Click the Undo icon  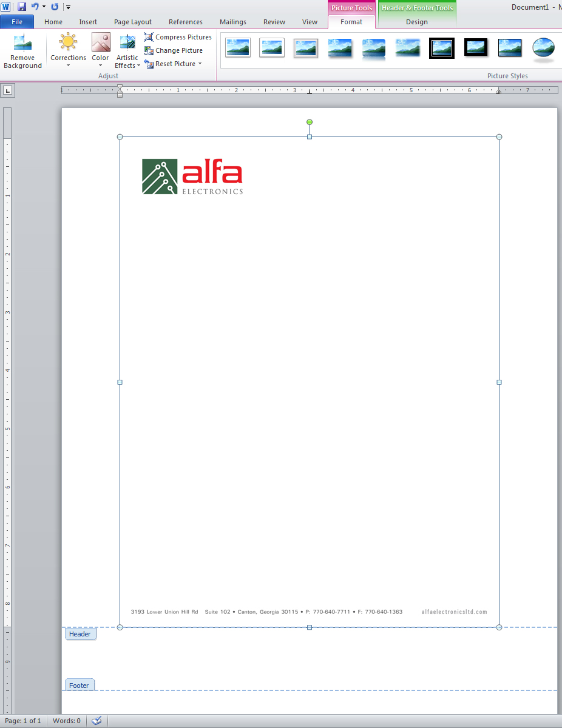(35, 7)
